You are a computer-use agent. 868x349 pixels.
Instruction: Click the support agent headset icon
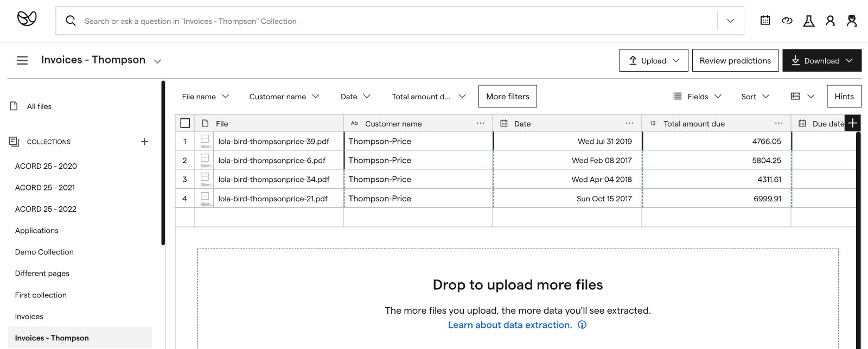point(852,21)
